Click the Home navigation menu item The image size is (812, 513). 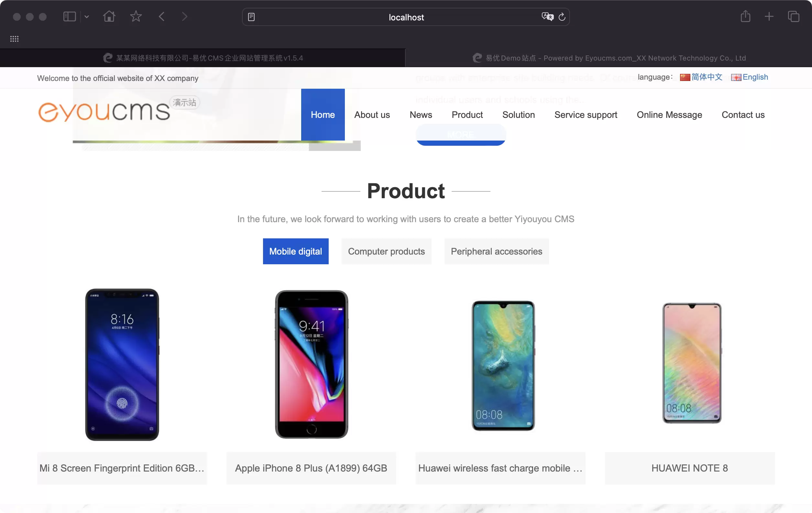324,115
